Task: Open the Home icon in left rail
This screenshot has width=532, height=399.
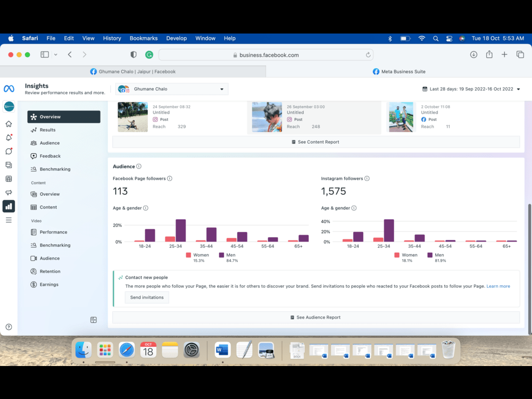Action: coord(9,124)
